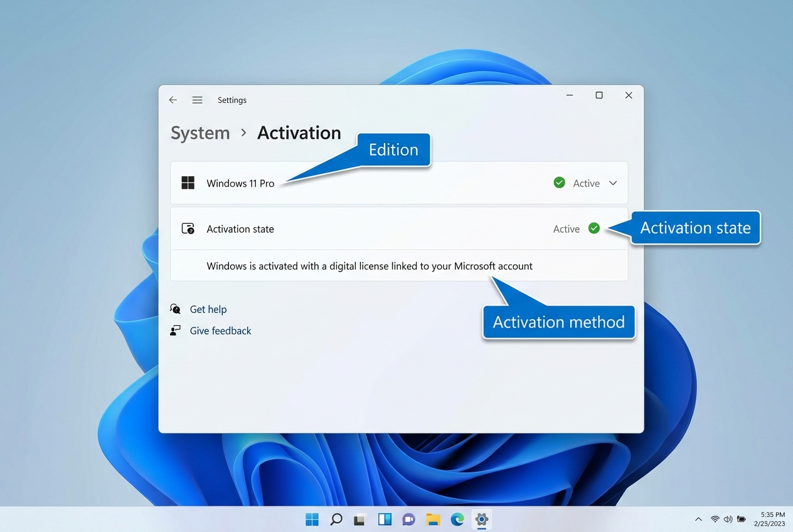Open the clock showing 5:35 PM
Image resolution: width=793 pixels, height=532 pixels.
[769, 519]
